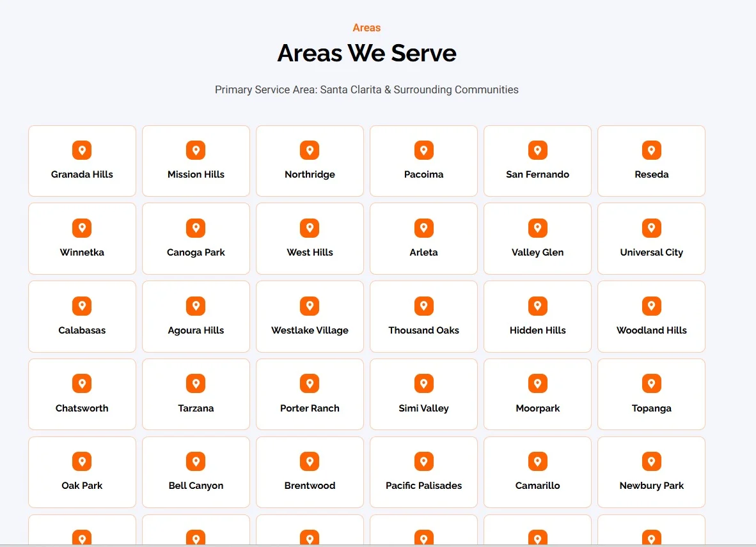756x547 pixels.
Task: Click the pin icon above Simi Valley
Action: (x=424, y=383)
